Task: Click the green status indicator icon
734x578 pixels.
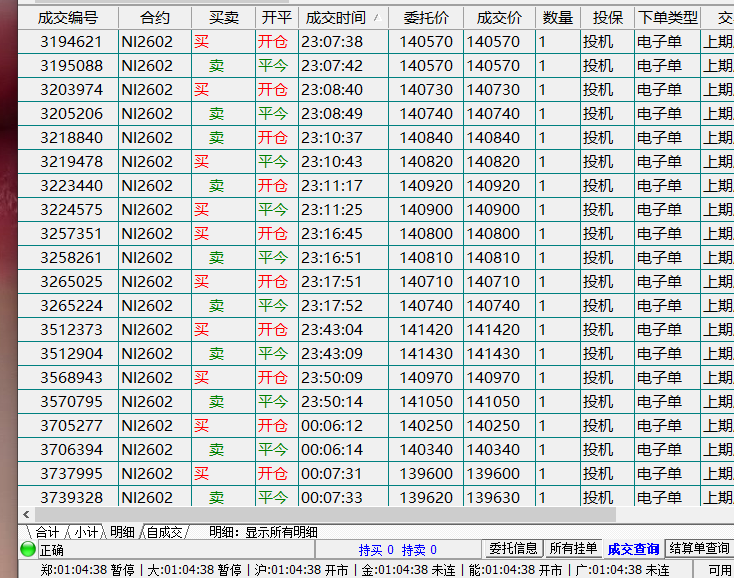Action: click(x=28, y=549)
